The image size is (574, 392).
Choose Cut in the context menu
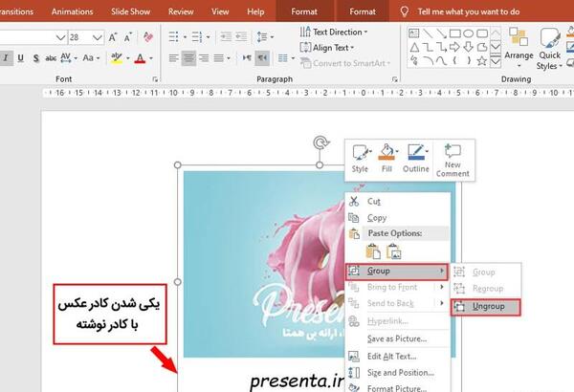click(x=398, y=202)
